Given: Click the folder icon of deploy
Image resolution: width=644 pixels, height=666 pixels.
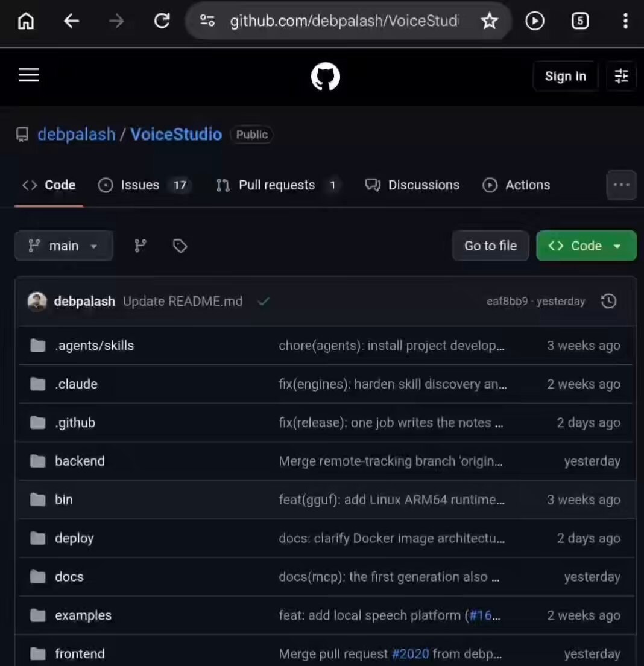Looking at the screenshot, I should (x=38, y=538).
